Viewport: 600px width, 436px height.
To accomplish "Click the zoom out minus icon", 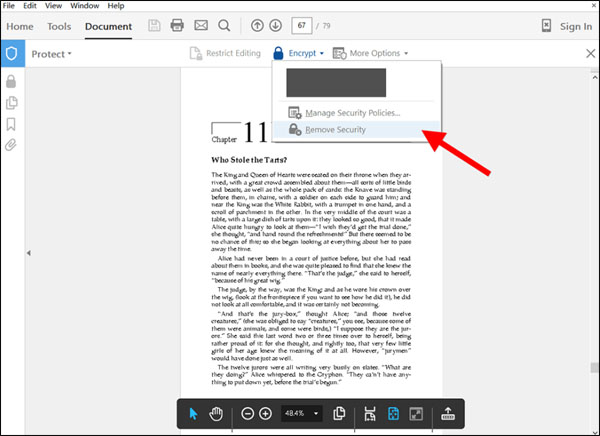I will pyautogui.click(x=247, y=414).
